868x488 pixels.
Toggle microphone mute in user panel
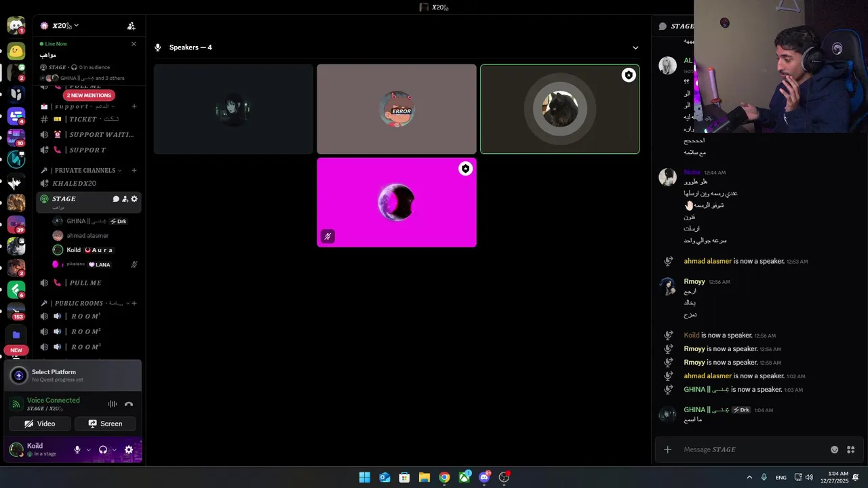(x=77, y=449)
